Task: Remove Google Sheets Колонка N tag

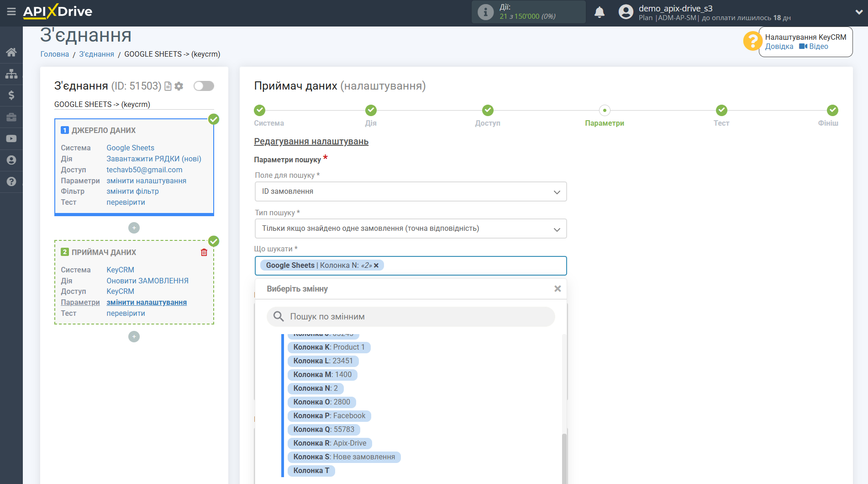Action: coord(376,266)
